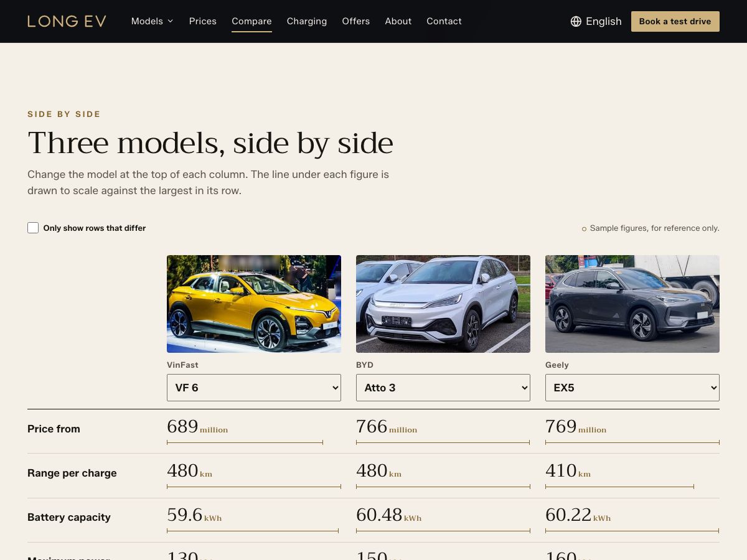Open the Offers page
747x560 pixels.
pos(356,21)
